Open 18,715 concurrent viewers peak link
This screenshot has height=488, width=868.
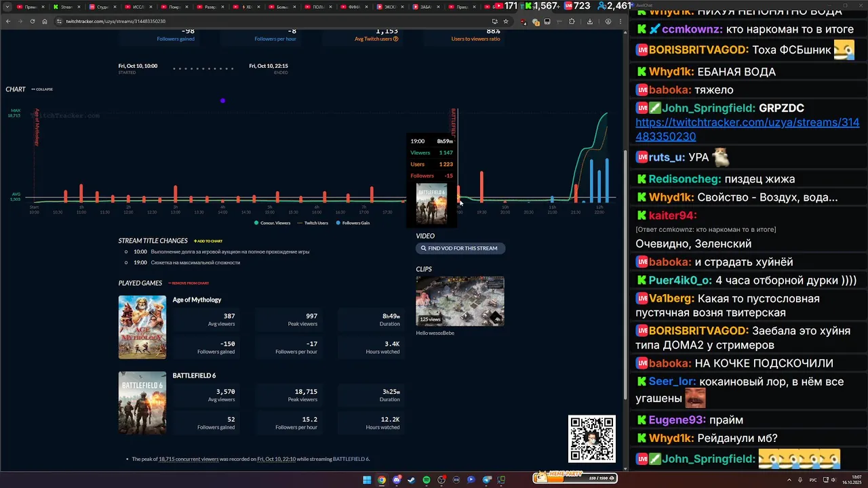point(189,459)
